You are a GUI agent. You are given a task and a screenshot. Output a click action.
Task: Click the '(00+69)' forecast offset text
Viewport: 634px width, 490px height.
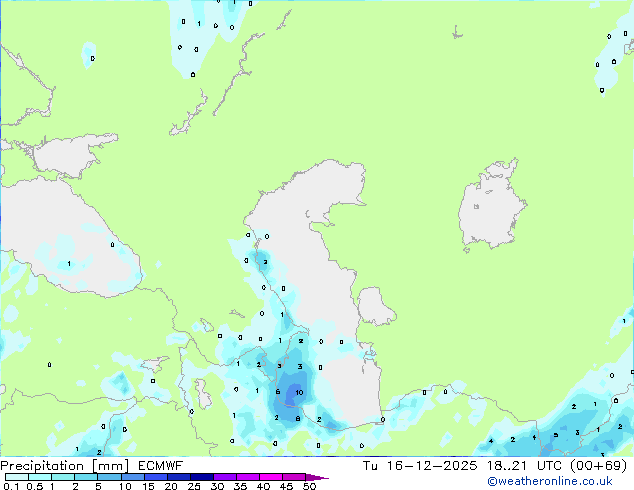598,466
